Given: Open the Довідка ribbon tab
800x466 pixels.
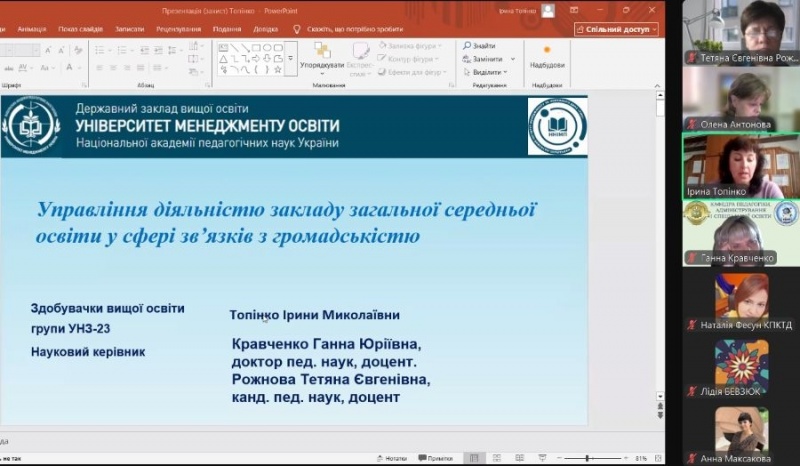Looking at the screenshot, I should (x=266, y=29).
